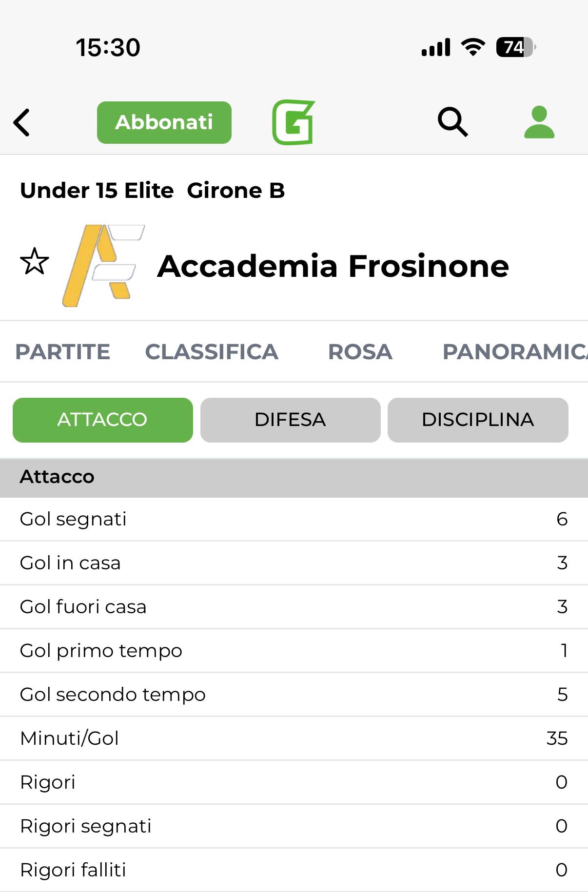Image resolution: width=588 pixels, height=892 pixels.
Task: Tap the Accademia Frosinone team crest
Action: tap(103, 266)
